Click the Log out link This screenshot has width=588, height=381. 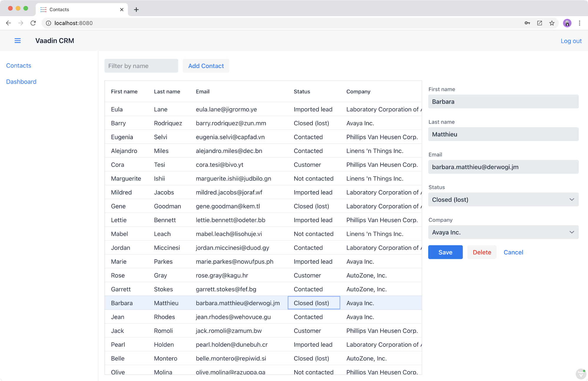tap(571, 41)
